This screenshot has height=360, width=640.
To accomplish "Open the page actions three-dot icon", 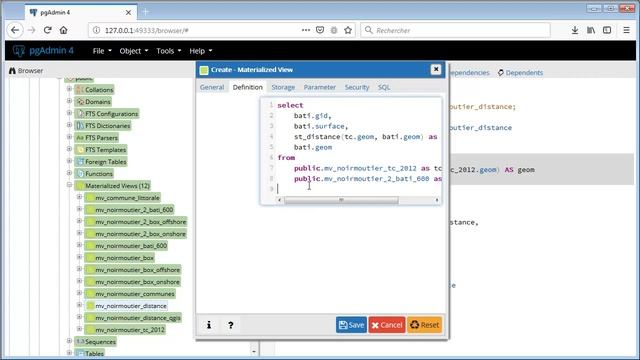I will tap(306, 30).
